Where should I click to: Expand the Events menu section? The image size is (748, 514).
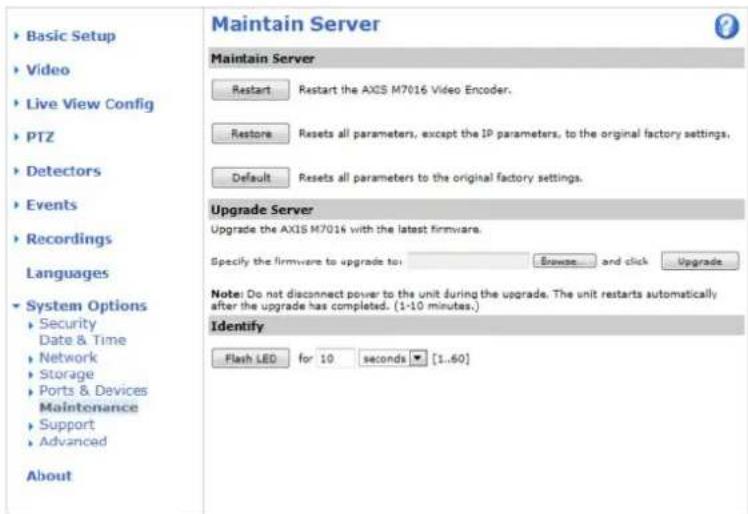click(x=52, y=205)
